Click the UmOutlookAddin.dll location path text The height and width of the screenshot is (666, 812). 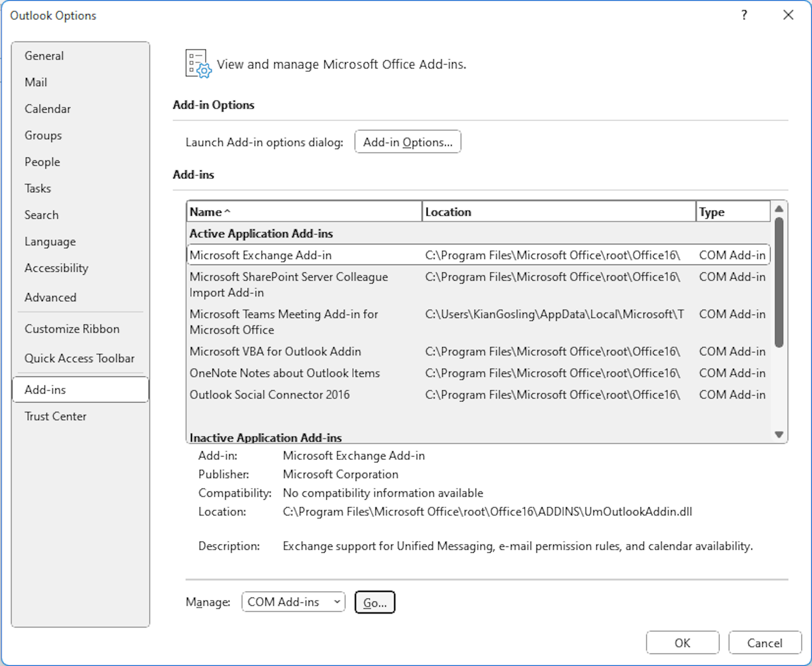[x=487, y=511]
